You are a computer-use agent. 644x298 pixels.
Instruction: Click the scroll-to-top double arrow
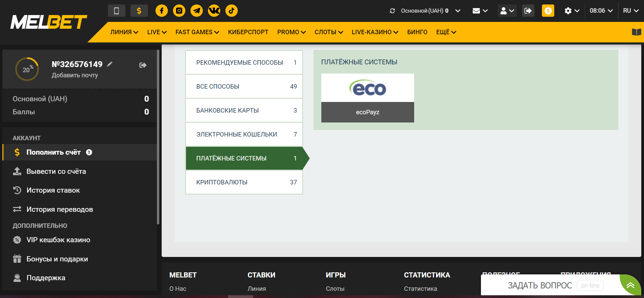[x=631, y=285]
